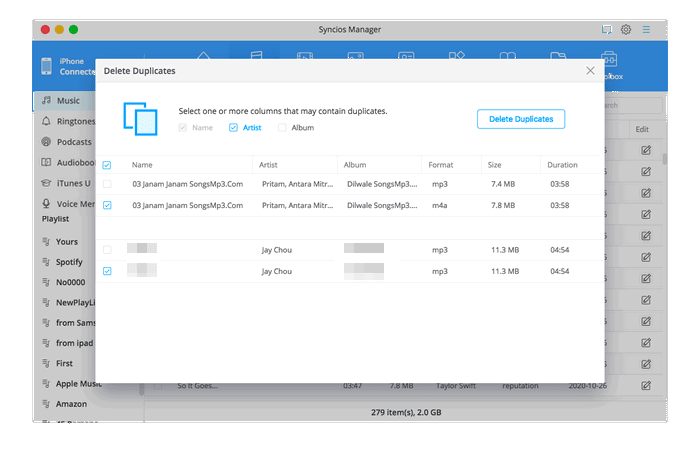Image resolution: width=700 pixels, height=469 pixels.
Task: Sort by the Format column header
Action: coord(441,165)
